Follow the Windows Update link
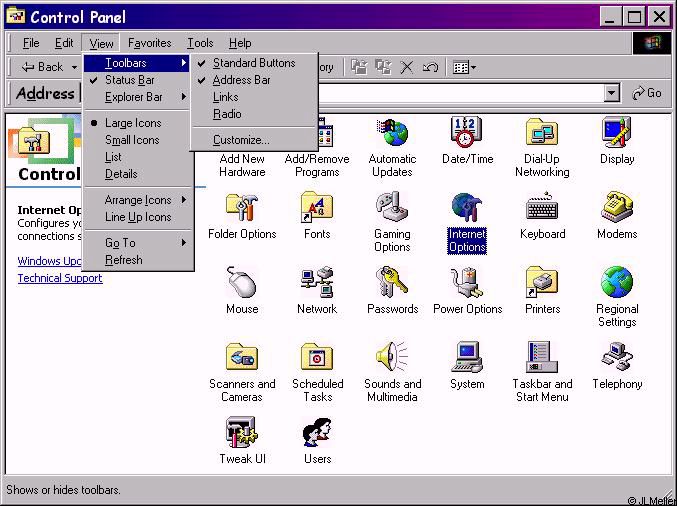 [x=50, y=261]
